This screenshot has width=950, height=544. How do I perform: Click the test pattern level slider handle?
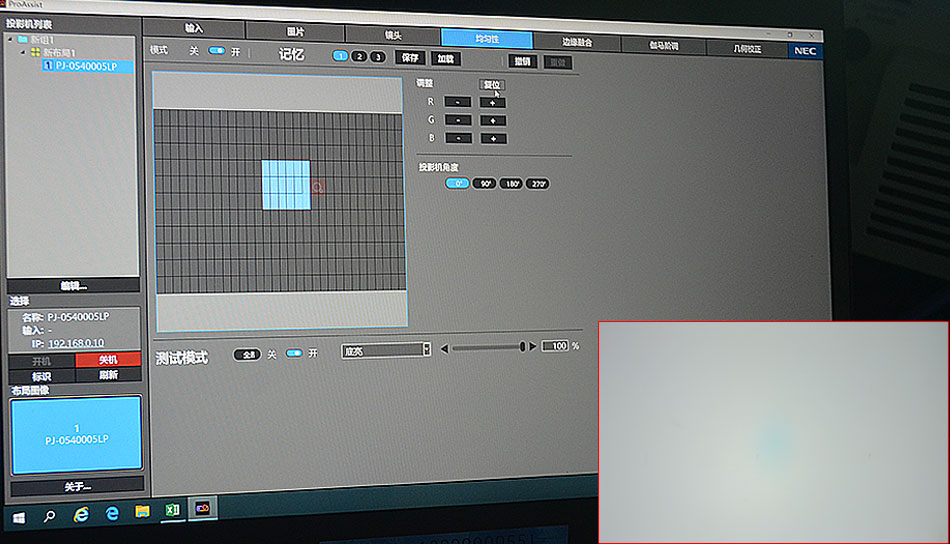522,347
